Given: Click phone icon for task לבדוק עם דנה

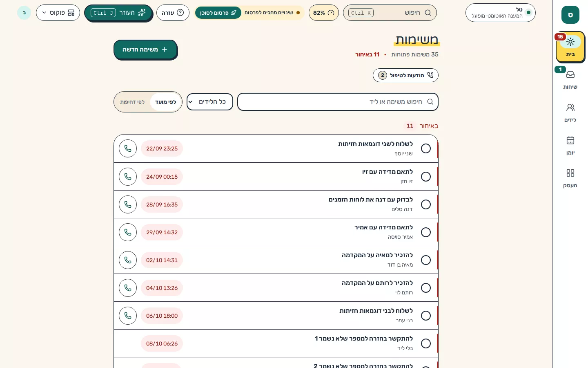Looking at the screenshot, I should 128,204.
